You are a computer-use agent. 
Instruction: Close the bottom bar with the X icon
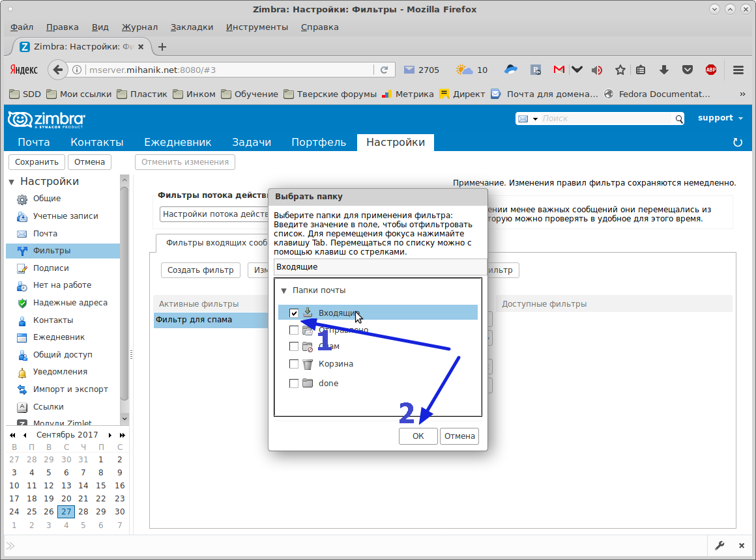click(742, 546)
